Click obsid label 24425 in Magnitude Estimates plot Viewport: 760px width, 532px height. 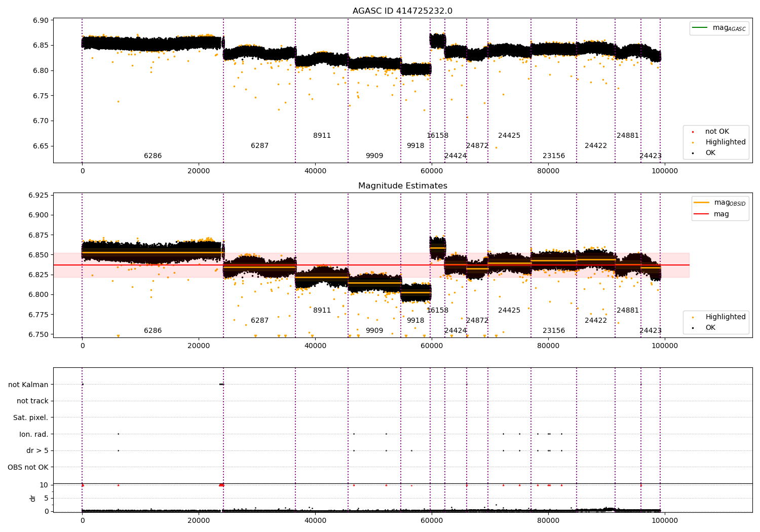(x=509, y=311)
